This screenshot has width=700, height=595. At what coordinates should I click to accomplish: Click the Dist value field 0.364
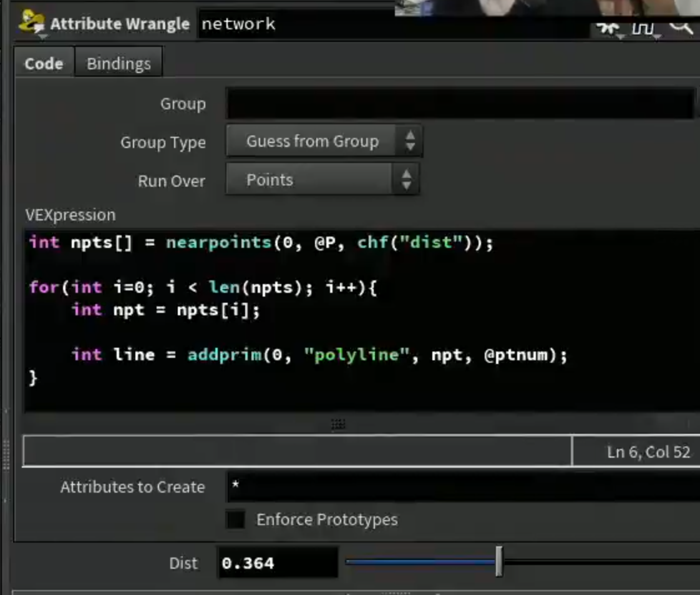(277, 563)
